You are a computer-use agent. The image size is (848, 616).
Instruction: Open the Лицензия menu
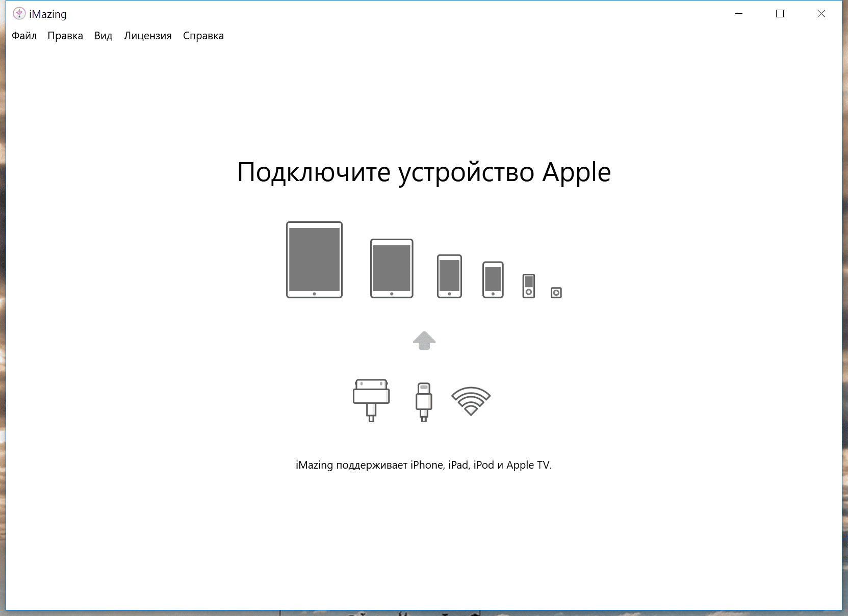point(148,36)
